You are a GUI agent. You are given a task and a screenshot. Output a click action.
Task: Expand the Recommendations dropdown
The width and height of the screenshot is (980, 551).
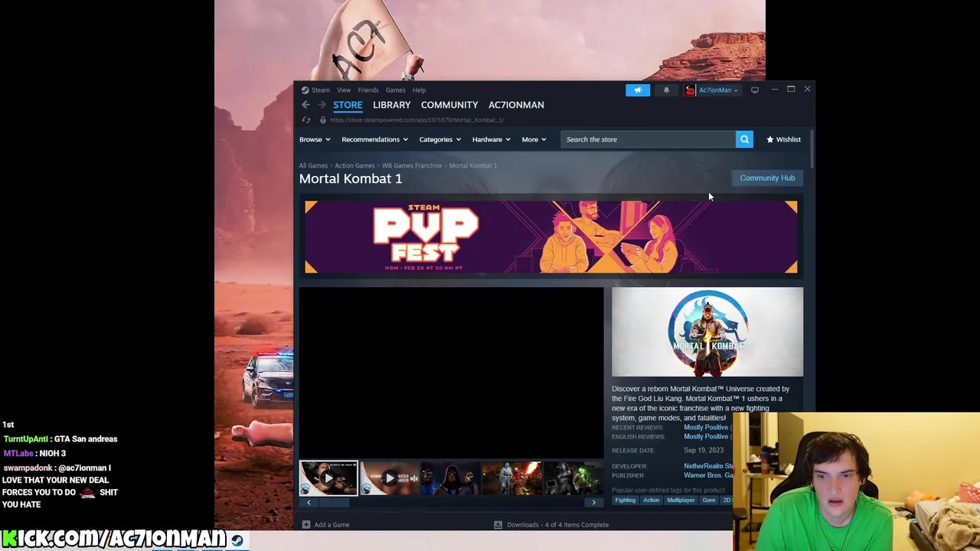tap(374, 139)
